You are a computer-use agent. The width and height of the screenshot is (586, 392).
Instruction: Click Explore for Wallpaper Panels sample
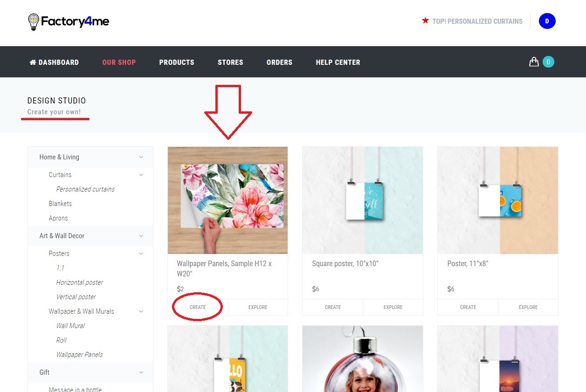(258, 307)
